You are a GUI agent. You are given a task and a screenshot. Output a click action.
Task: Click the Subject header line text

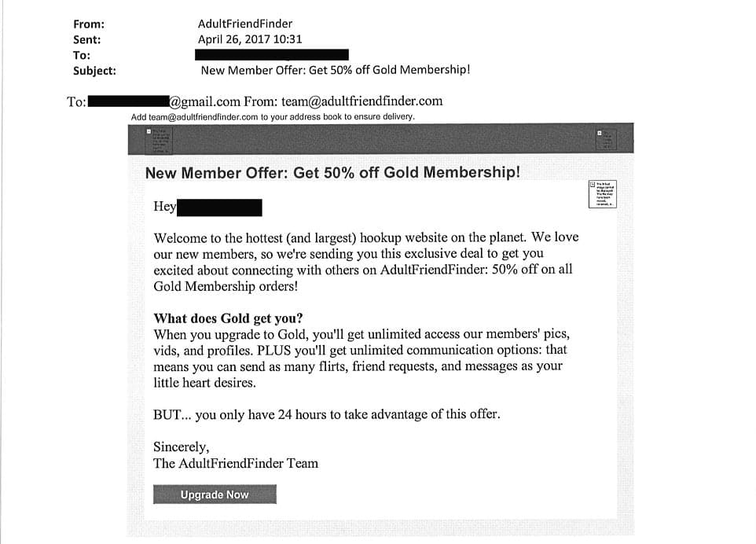pyautogui.click(x=336, y=70)
